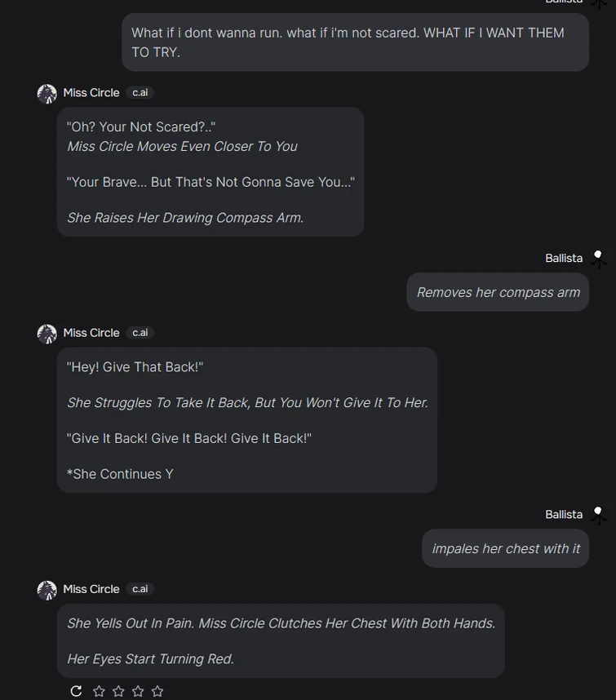Viewport: 616px width, 700px height.
Task: Click the star farthest right in the rating row
Action: (x=157, y=690)
